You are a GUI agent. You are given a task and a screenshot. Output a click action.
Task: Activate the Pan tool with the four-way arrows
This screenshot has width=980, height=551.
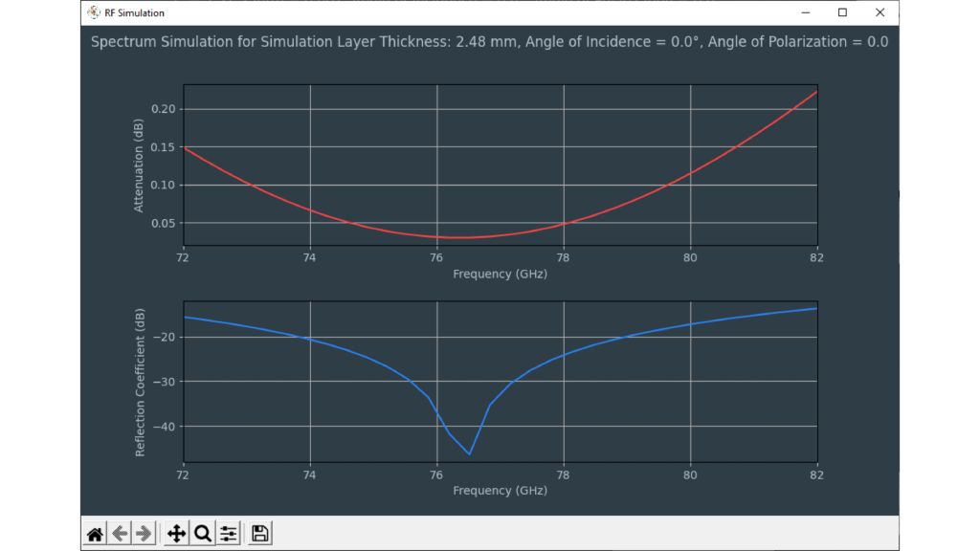click(177, 534)
